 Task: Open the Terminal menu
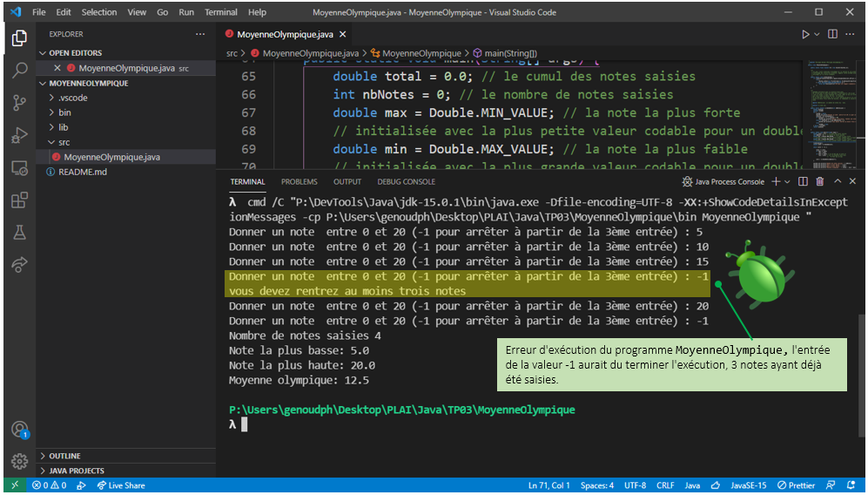click(220, 12)
